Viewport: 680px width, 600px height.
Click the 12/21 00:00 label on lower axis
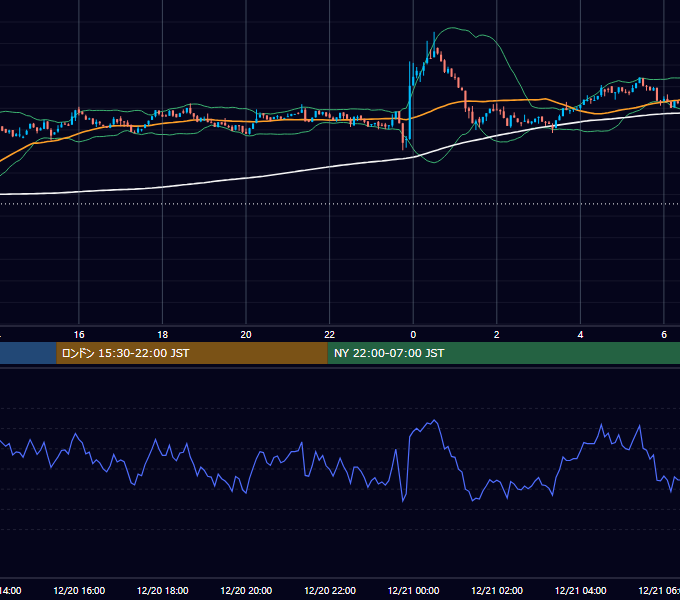(x=413, y=591)
